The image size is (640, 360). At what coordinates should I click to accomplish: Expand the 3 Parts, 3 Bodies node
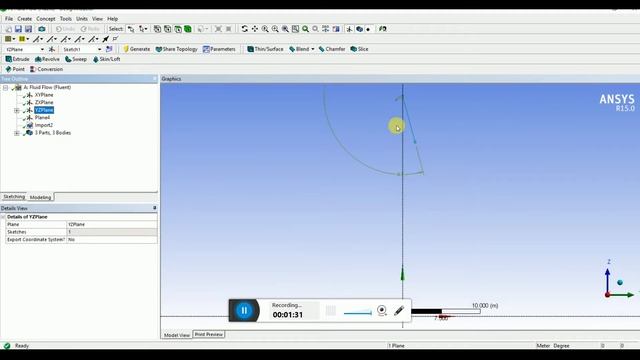point(17,133)
